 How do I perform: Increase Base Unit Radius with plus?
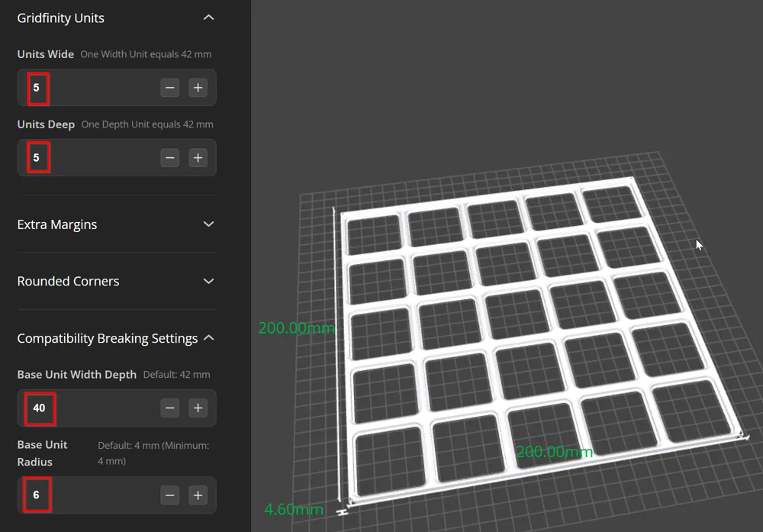pyautogui.click(x=198, y=495)
